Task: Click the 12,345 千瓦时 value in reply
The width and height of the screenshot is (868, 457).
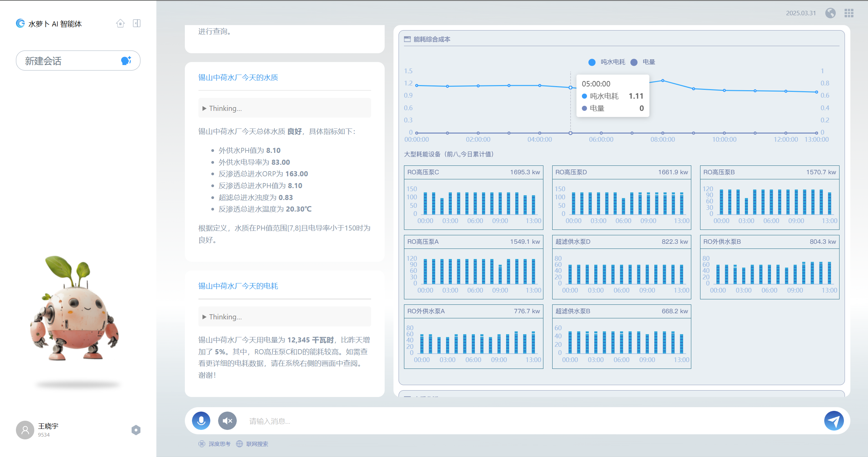Action: coord(310,340)
